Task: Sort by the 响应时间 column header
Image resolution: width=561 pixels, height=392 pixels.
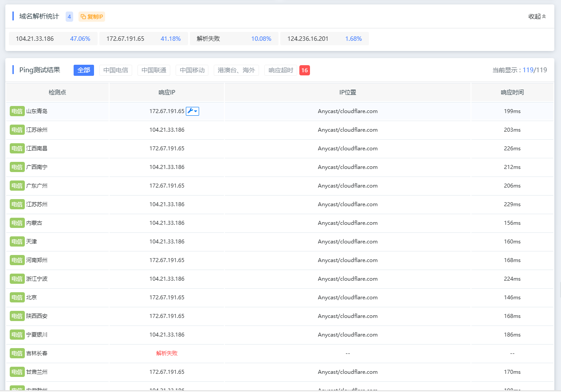Action: 512,93
